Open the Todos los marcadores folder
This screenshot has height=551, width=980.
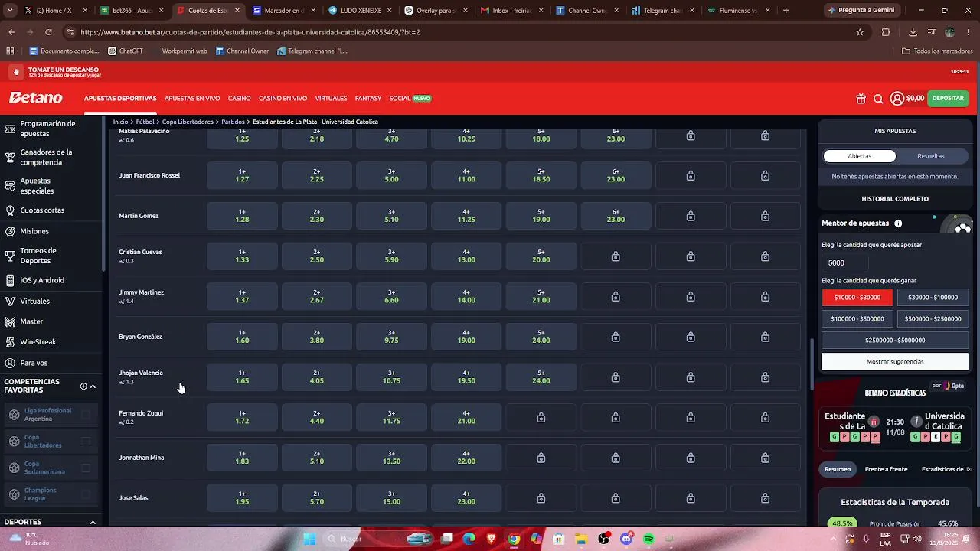937,51
